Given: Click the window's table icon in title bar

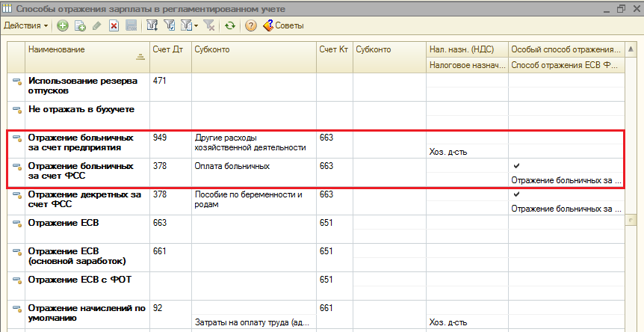Looking at the screenshot, I should point(7,9).
